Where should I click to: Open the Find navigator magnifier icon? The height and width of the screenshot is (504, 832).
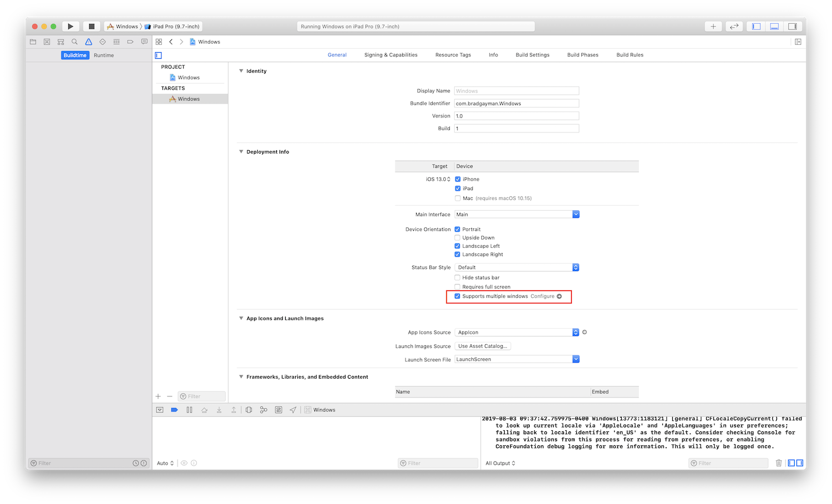point(74,42)
